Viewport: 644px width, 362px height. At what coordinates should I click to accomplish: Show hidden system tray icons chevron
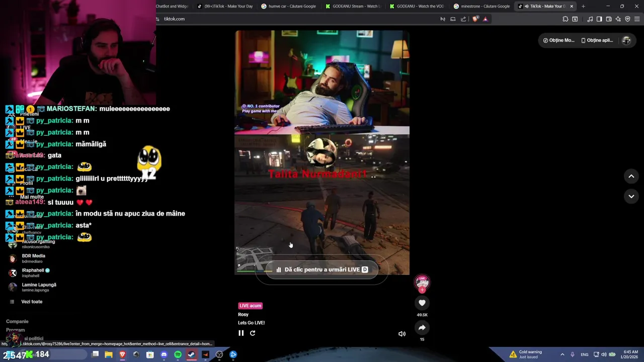click(x=562, y=354)
